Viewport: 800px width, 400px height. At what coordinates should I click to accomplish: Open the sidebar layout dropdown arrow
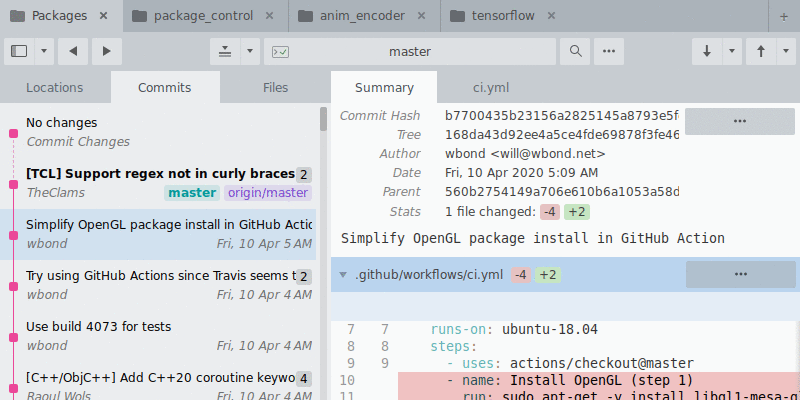click(x=44, y=52)
